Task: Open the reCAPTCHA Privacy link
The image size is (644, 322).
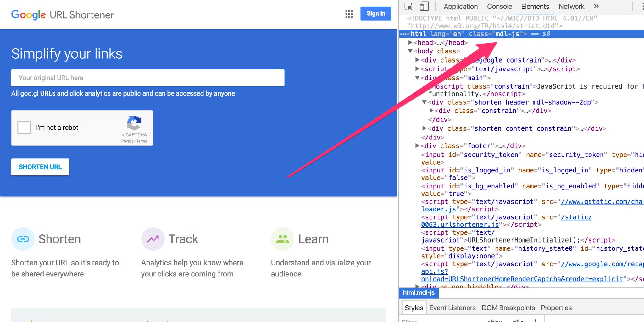Action: pyautogui.click(x=127, y=141)
